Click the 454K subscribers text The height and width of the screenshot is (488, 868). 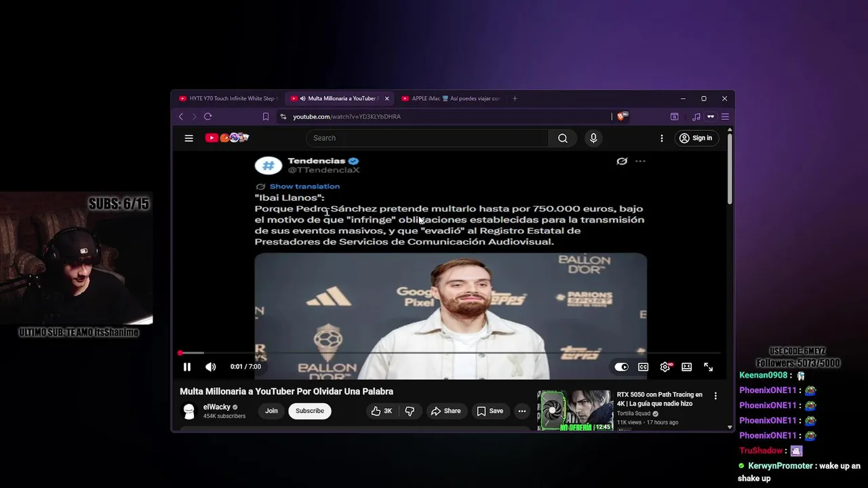[x=224, y=416]
